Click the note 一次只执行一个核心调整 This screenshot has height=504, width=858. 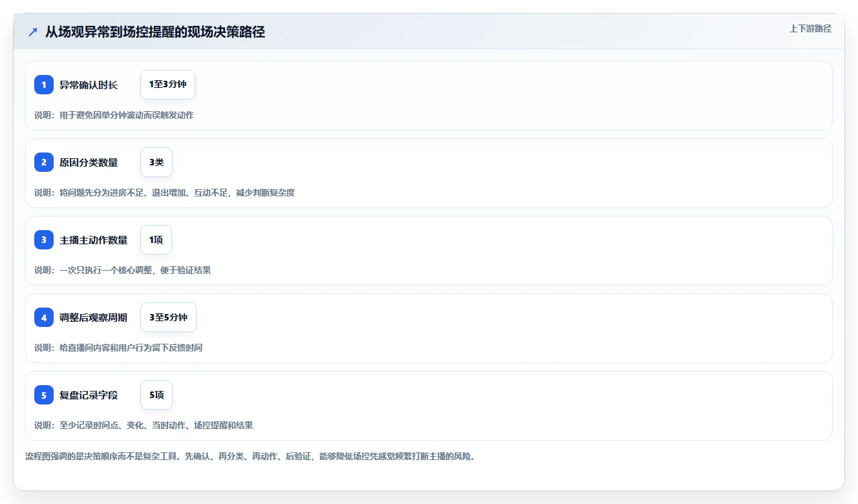pyautogui.click(x=122, y=270)
